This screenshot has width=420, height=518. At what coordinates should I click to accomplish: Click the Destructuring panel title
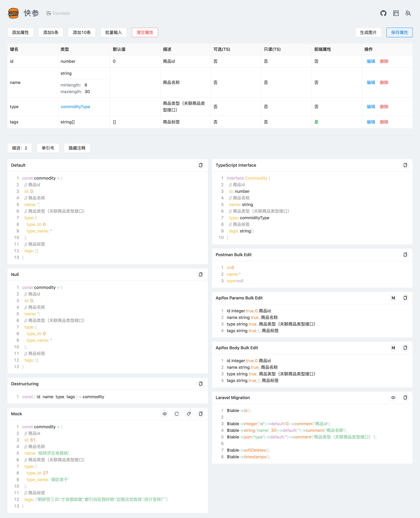tap(25, 384)
